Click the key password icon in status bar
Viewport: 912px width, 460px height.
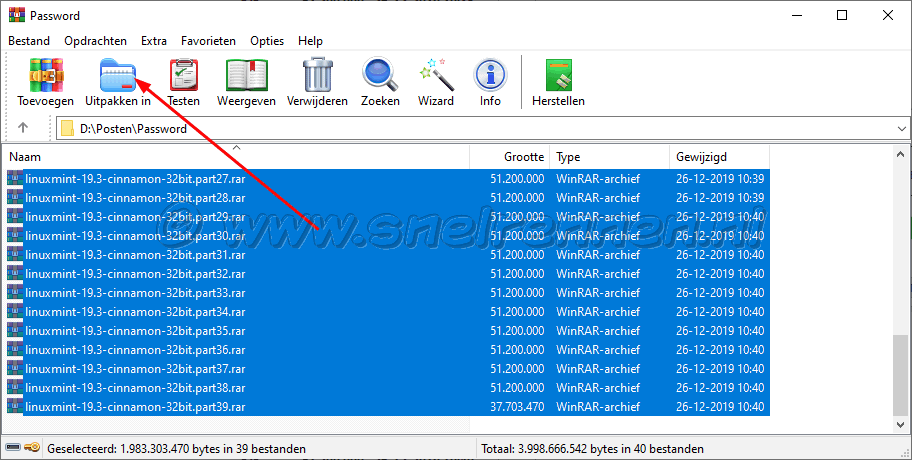(x=32, y=448)
